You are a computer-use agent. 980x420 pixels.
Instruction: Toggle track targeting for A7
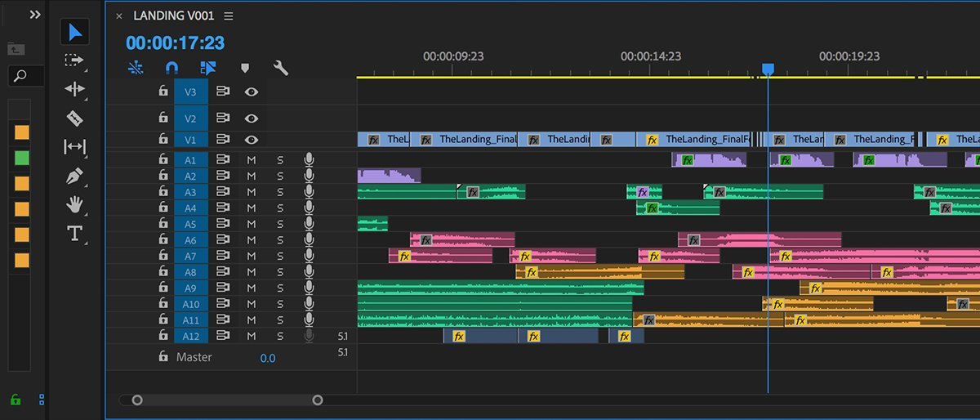click(191, 256)
